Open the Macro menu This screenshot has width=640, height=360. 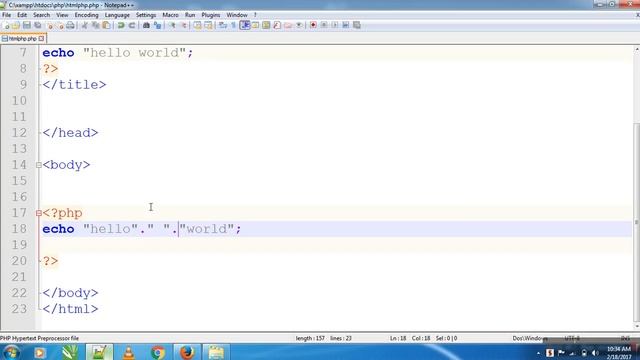pyautogui.click(x=170, y=15)
